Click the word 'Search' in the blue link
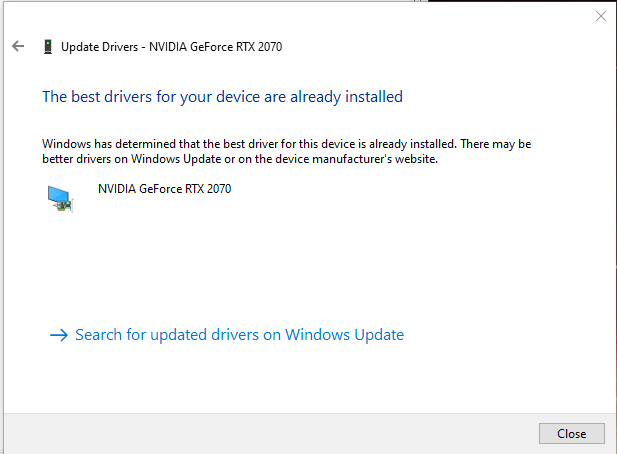The height and width of the screenshot is (454, 617). 99,335
